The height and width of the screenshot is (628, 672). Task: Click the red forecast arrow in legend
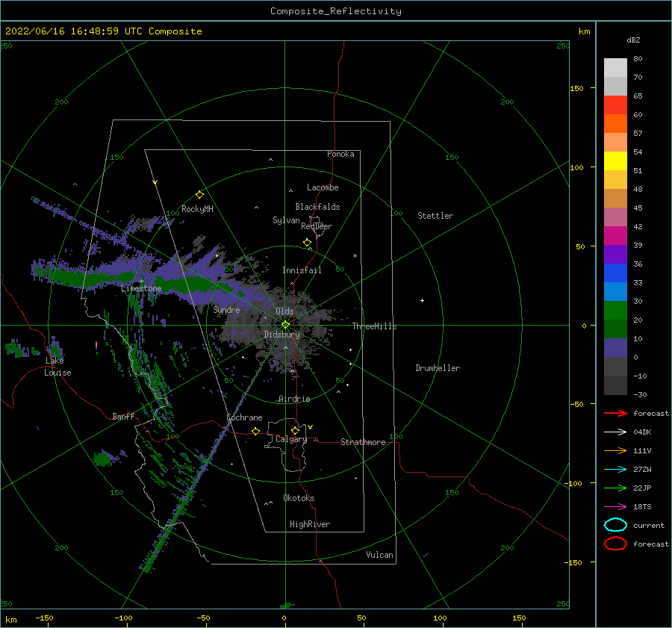[x=615, y=413]
